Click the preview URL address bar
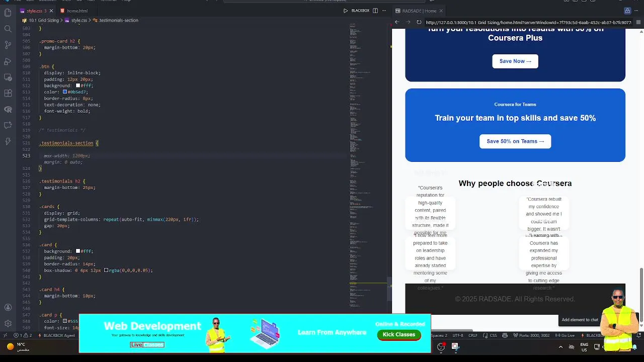The width and height of the screenshot is (644, 362). pyautogui.click(x=528, y=22)
